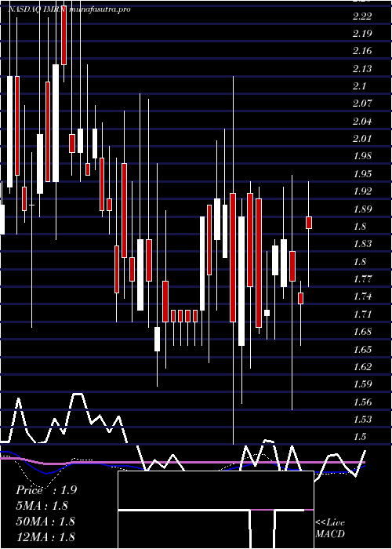
Task: Select the 50MA : 1.8 readout
Action: (45, 521)
